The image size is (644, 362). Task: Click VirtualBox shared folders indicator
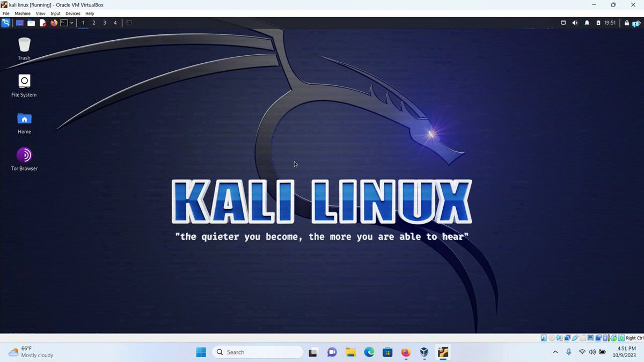[583, 338]
